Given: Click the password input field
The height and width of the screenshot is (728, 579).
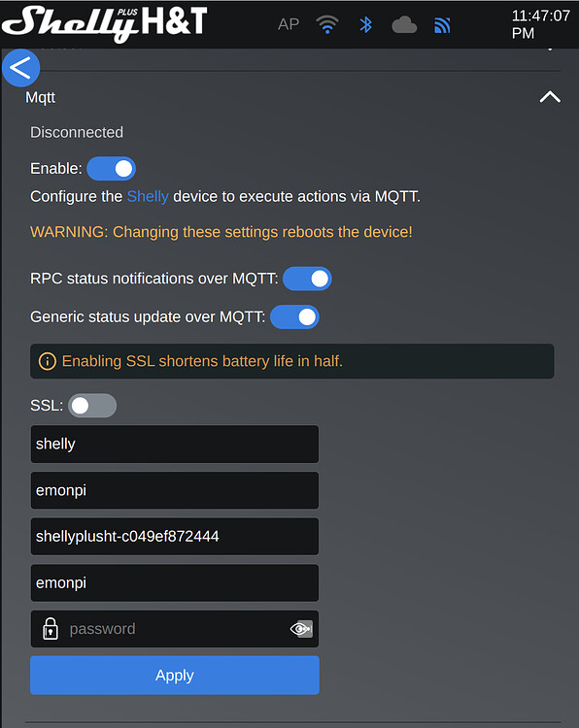Looking at the screenshot, I should tap(175, 629).
